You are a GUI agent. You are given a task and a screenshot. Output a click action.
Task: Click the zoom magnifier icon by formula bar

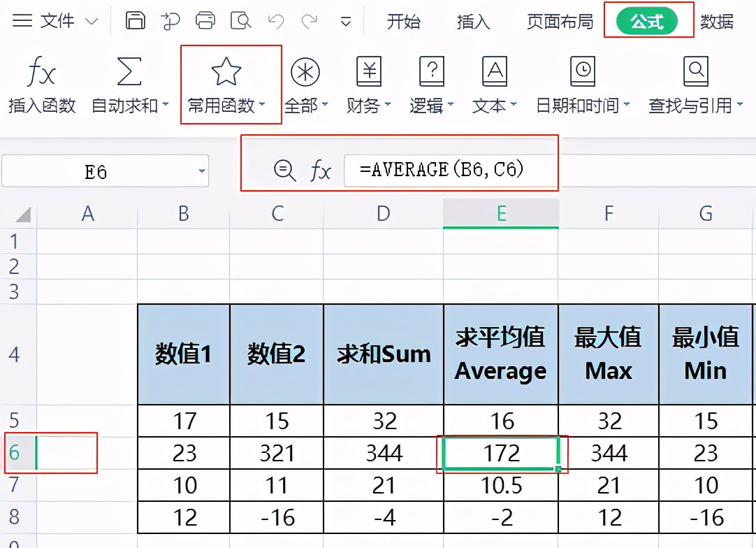tap(284, 171)
